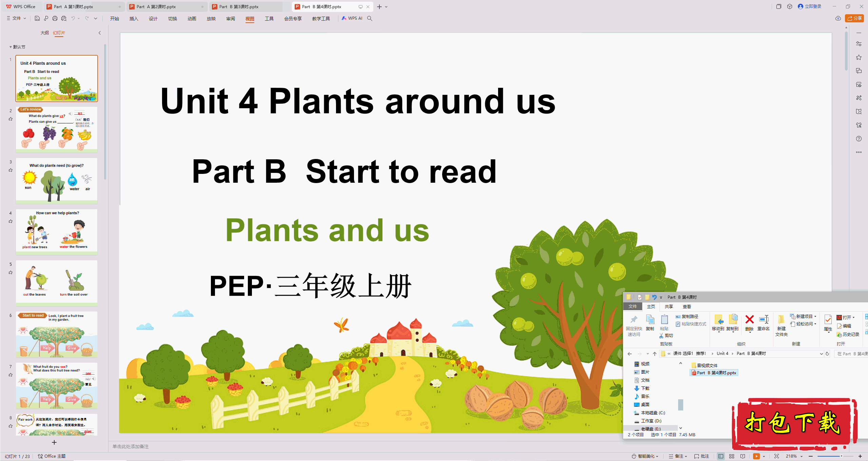Click the Save icon in quick toolbar

point(37,18)
